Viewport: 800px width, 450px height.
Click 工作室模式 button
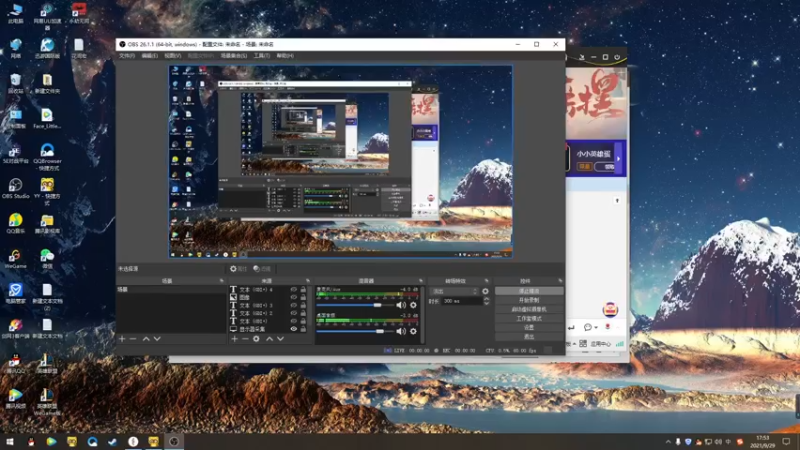(529, 318)
